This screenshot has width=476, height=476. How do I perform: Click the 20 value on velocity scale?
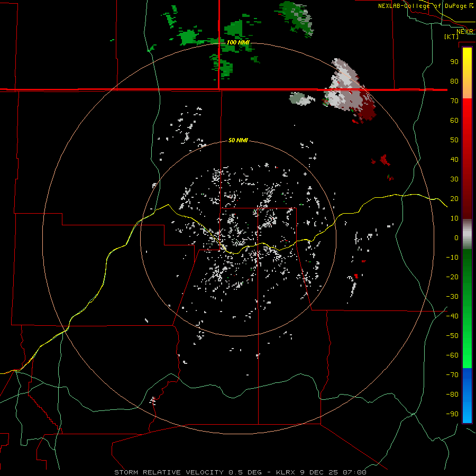click(454, 198)
